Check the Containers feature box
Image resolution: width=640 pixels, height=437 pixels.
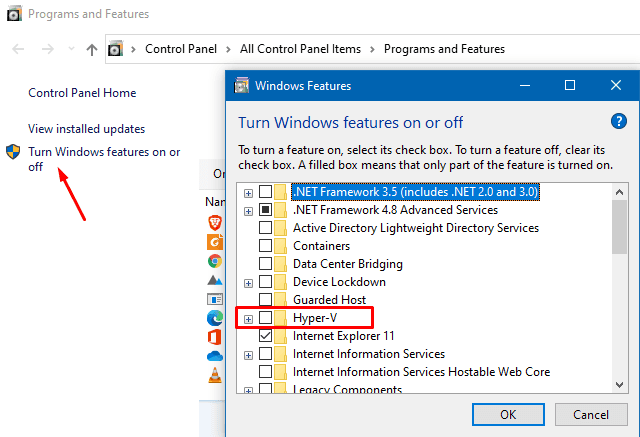(265, 246)
